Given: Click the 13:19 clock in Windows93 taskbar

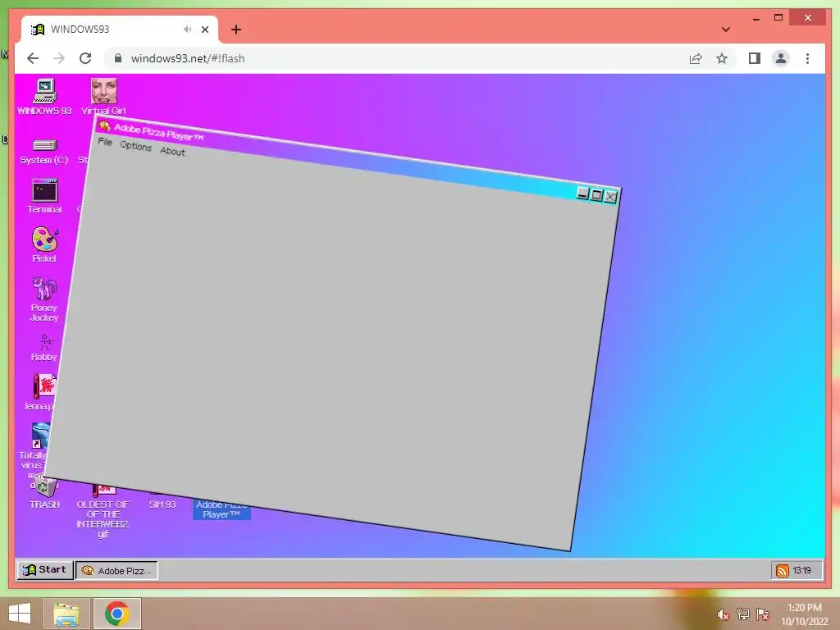Looking at the screenshot, I should pyautogui.click(x=802, y=571).
